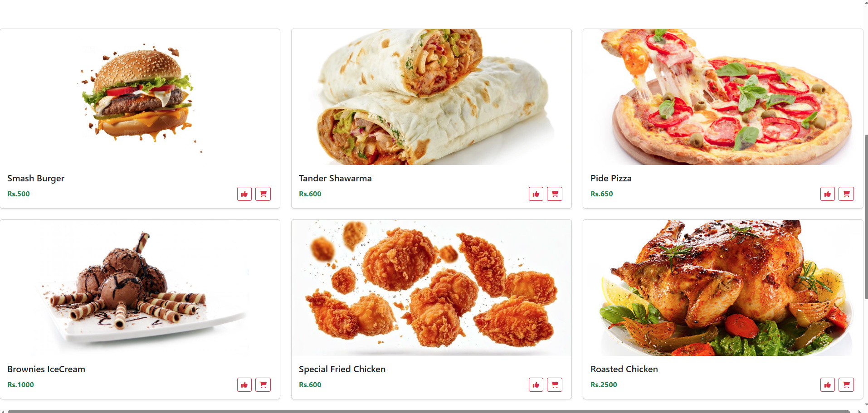The height and width of the screenshot is (413, 868).
Task: Like the Pide Pizza item
Action: pyautogui.click(x=828, y=194)
